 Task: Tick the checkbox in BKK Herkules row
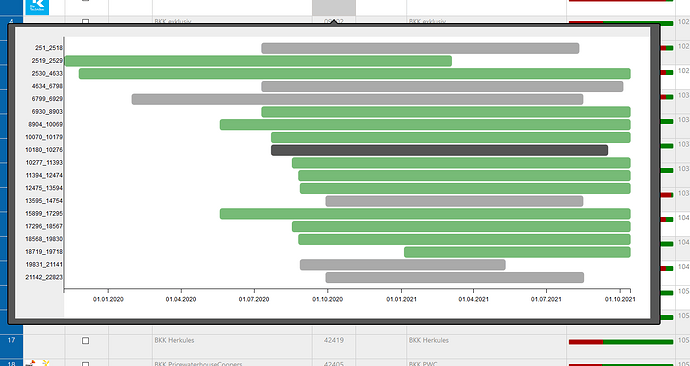85,340
